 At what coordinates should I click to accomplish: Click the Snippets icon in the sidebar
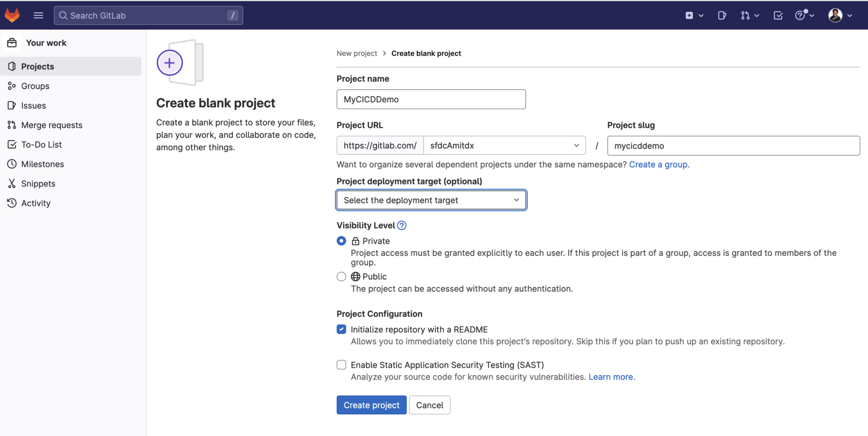click(x=38, y=183)
